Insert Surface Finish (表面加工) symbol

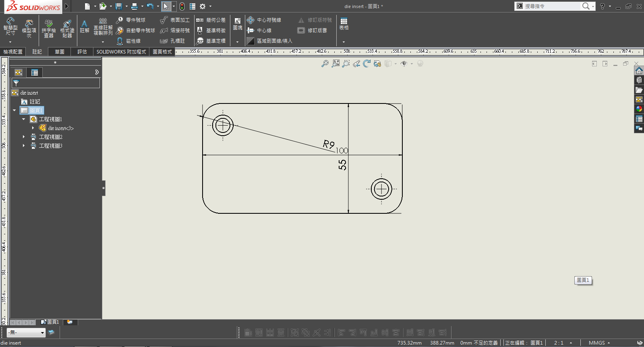pos(175,20)
